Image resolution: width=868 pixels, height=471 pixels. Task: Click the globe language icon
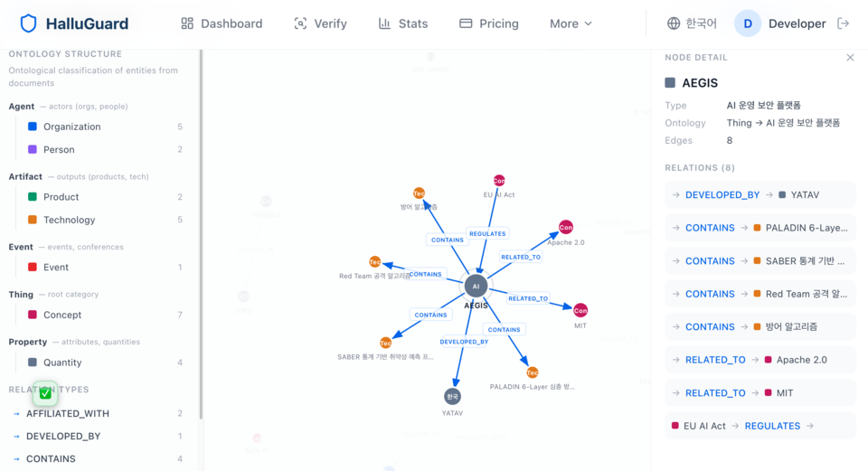pyautogui.click(x=674, y=24)
